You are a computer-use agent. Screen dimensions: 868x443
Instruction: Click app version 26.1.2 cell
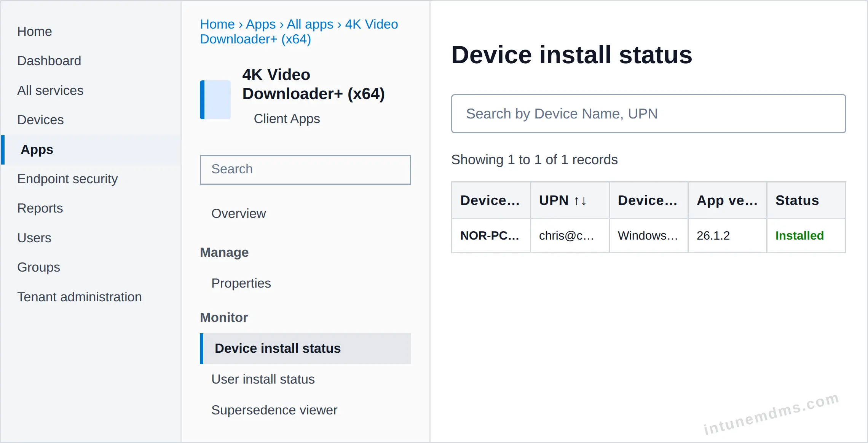727,236
